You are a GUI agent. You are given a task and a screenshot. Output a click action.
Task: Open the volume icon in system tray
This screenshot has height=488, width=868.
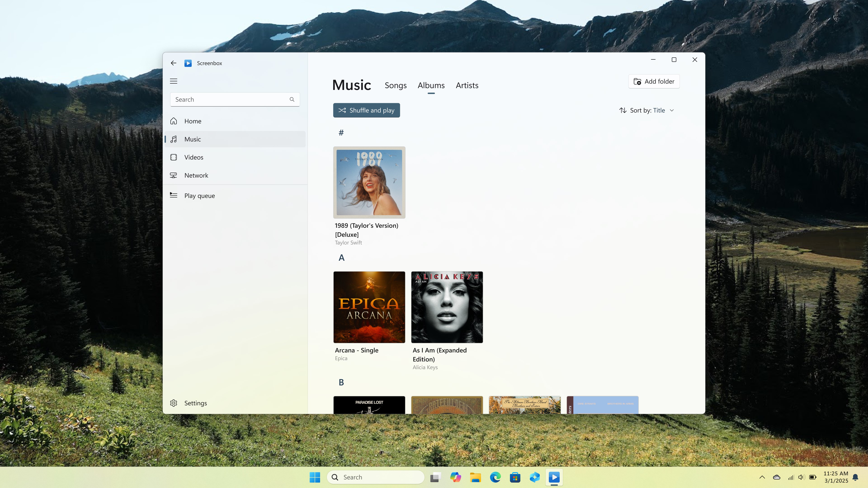pos(801,477)
